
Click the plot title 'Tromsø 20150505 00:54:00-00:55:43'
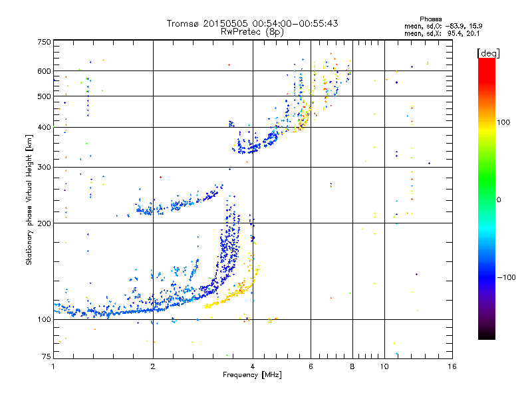click(252, 23)
